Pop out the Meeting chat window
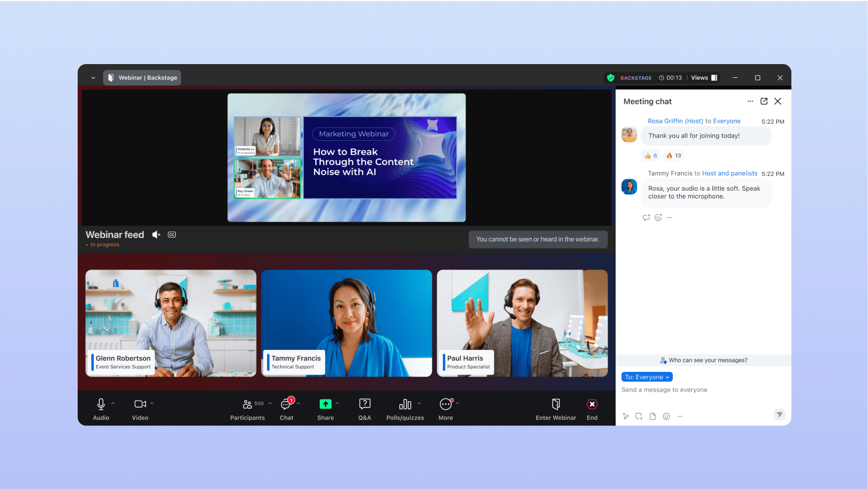 pos(764,101)
